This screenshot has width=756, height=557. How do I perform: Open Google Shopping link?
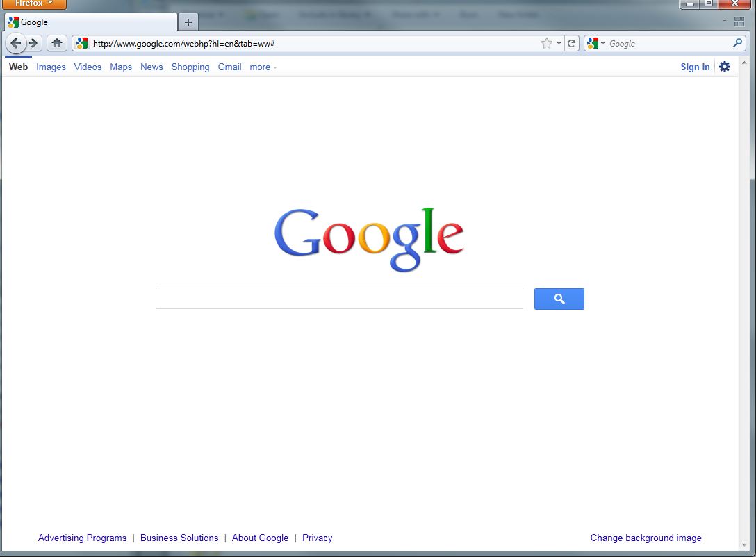click(x=190, y=67)
